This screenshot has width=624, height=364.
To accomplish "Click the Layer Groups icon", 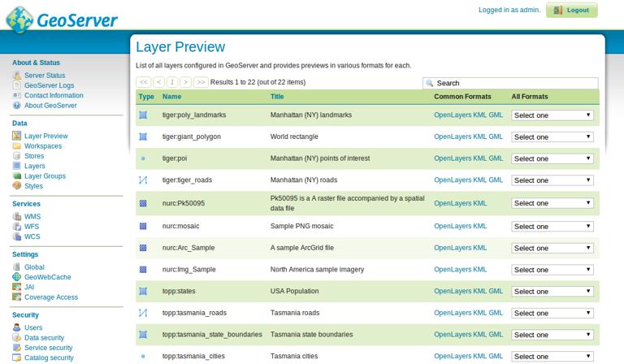I will click(x=17, y=175).
